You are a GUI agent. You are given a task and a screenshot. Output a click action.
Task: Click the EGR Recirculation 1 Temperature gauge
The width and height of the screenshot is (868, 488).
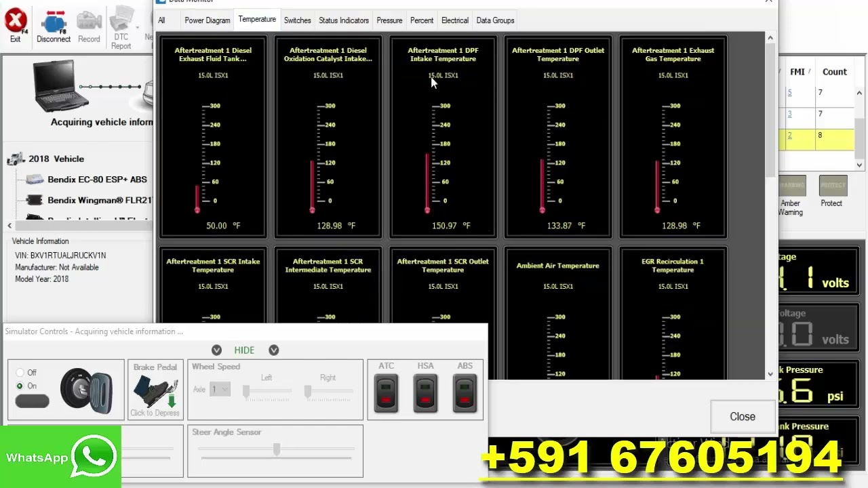point(673,313)
